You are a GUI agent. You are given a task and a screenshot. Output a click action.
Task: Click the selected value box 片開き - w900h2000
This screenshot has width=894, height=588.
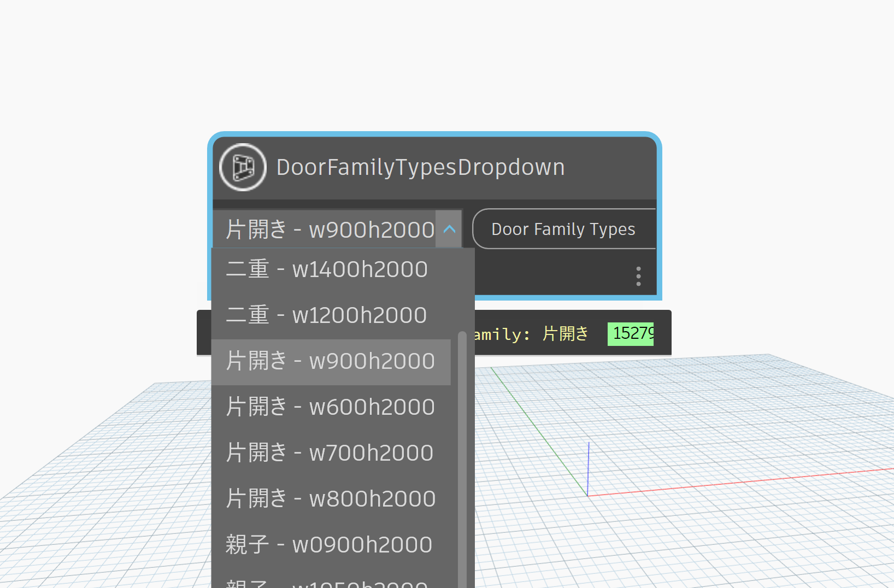330,230
